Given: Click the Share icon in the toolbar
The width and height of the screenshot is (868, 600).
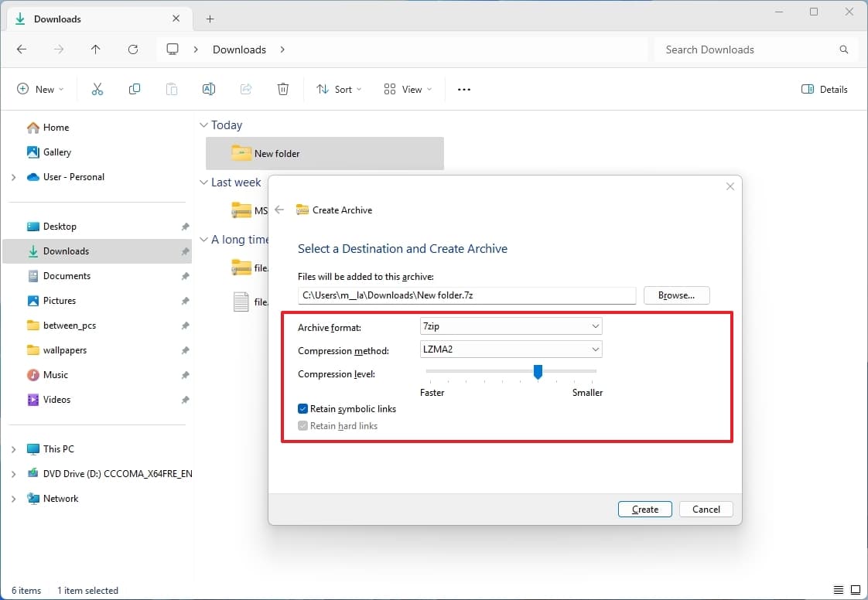Looking at the screenshot, I should click(245, 89).
